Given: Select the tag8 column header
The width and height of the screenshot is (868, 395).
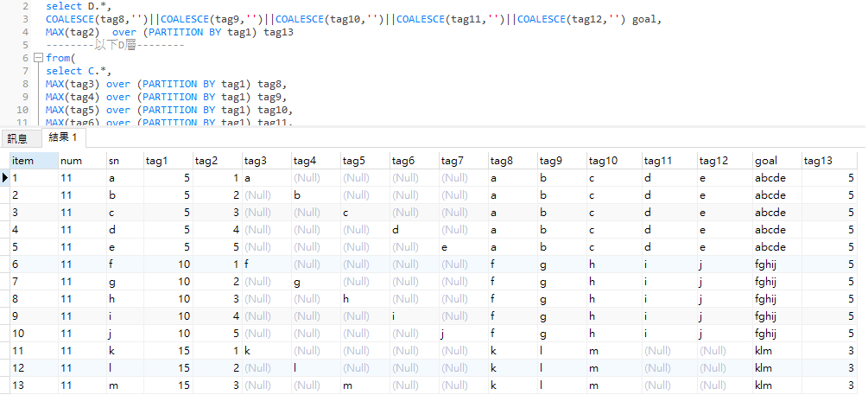Looking at the screenshot, I should tap(513, 161).
